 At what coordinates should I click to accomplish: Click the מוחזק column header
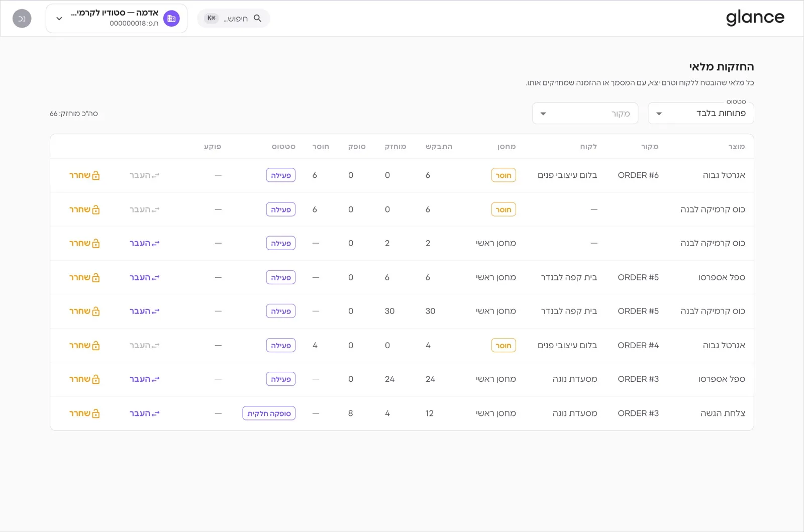[395, 147]
